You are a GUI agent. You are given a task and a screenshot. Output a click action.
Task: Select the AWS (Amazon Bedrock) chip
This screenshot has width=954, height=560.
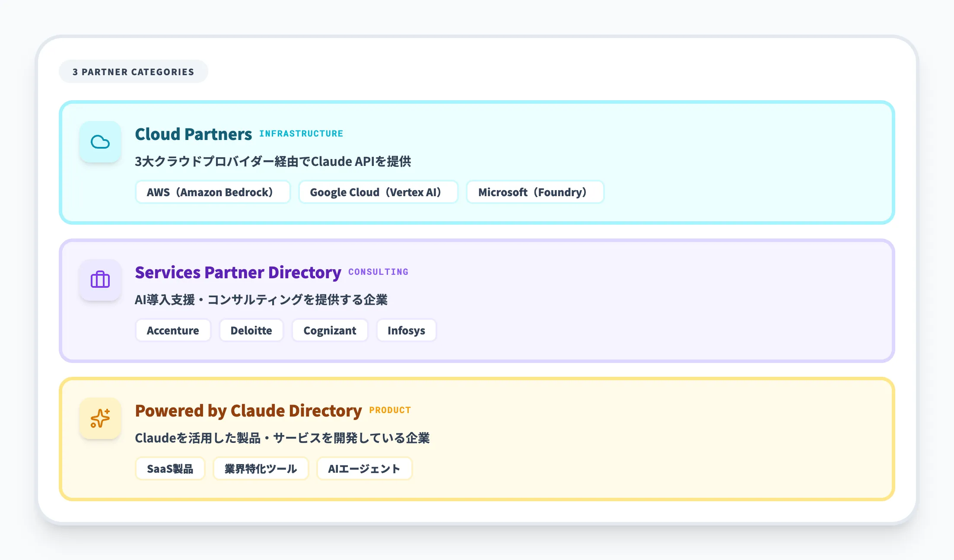pos(213,192)
